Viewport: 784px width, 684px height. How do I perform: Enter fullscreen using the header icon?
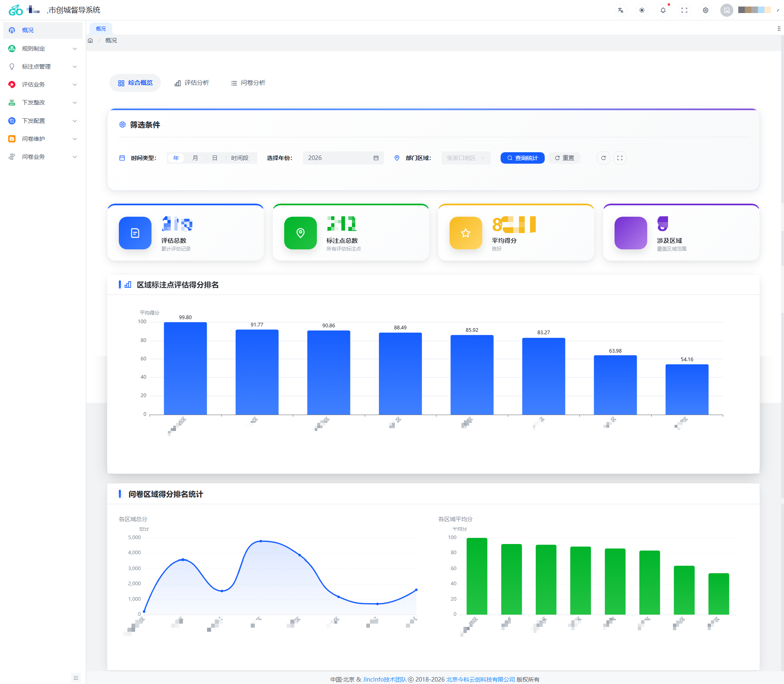tap(684, 10)
